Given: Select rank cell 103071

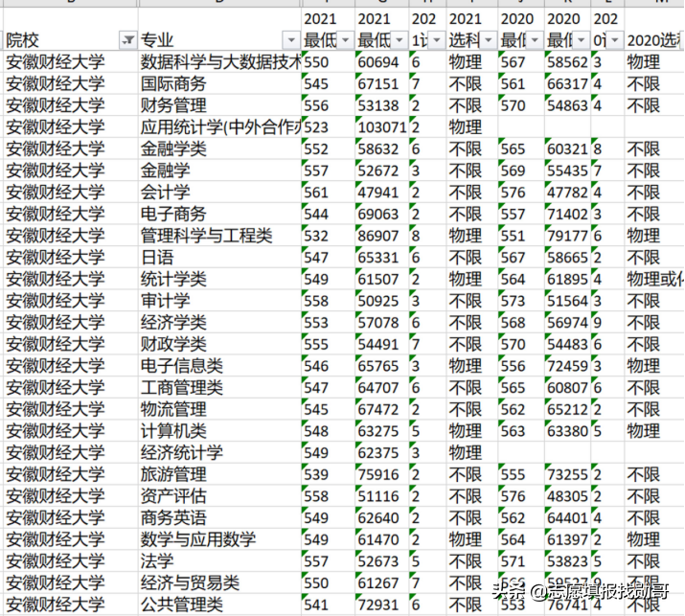Looking at the screenshot, I should click(x=382, y=126).
